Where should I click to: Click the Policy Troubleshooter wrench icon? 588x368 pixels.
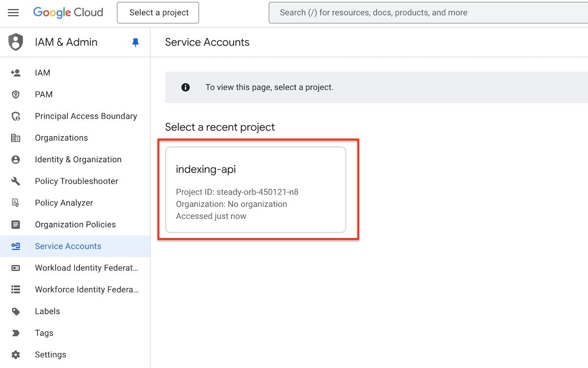pyautogui.click(x=16, y=181)
